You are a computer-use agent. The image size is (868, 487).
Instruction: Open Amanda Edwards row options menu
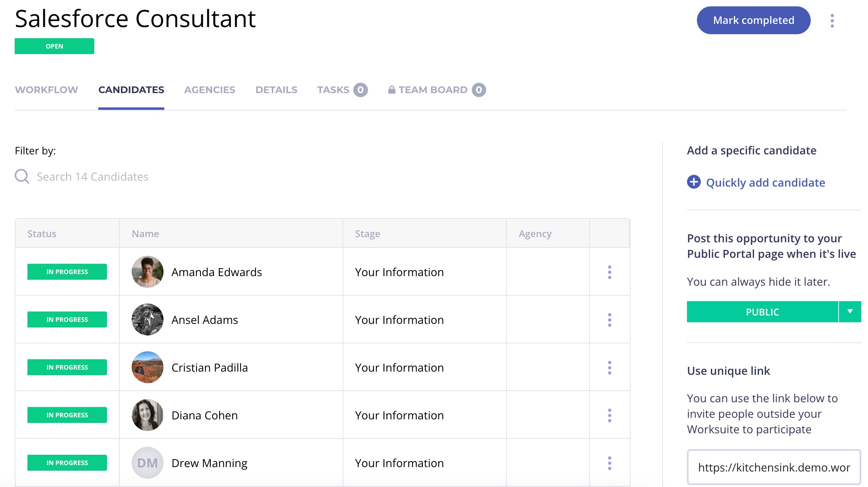[609, 272]
